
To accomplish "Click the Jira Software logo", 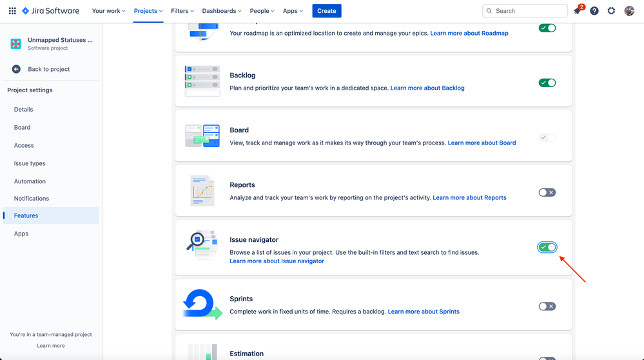I will coord(50,11).
